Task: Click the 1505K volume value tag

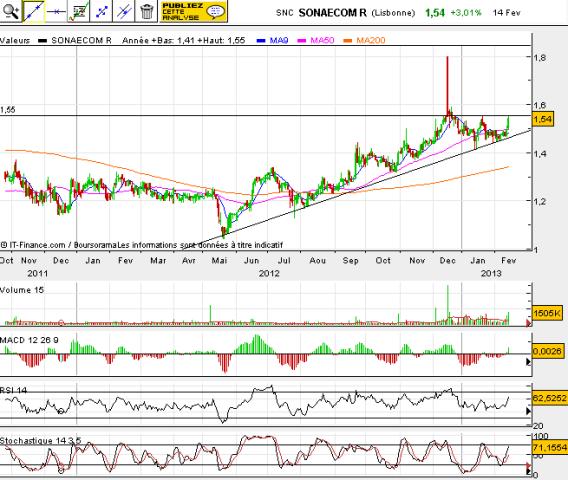Action: (547, 313)
